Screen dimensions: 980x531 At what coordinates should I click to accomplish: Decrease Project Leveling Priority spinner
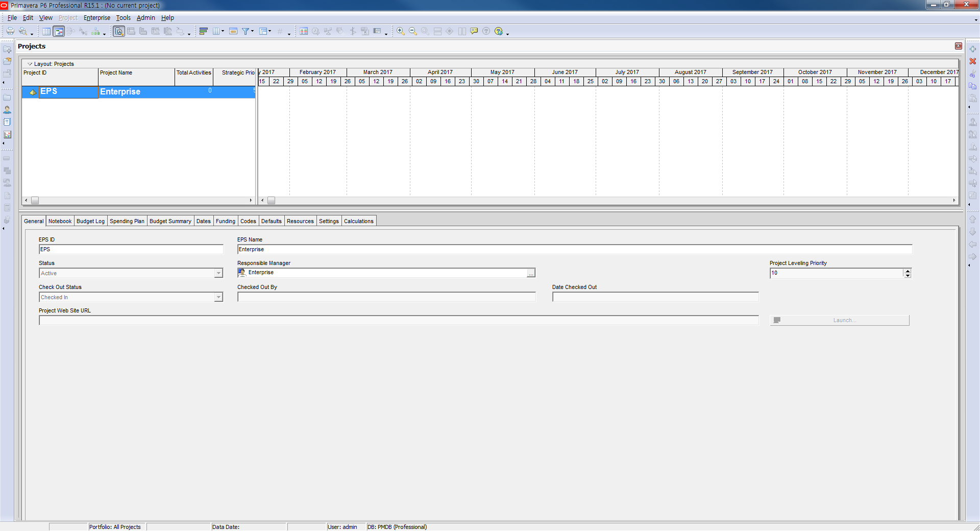(x=908, y=276)
